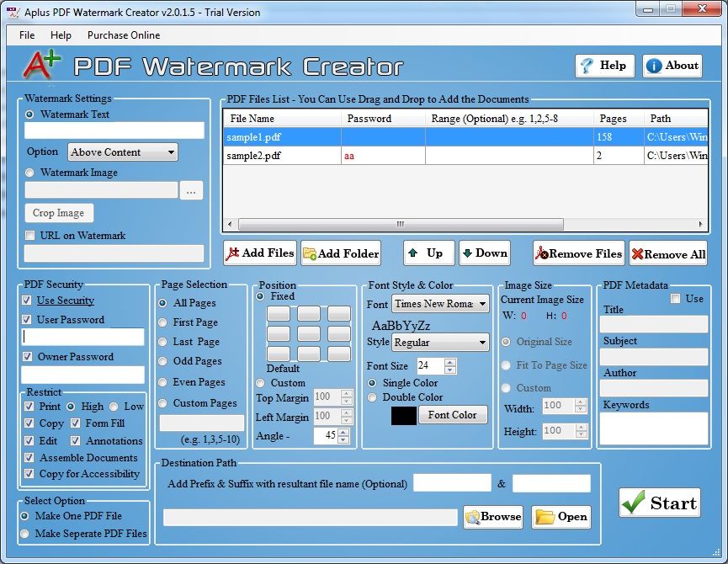Click the User Password input field

point(83,337)
